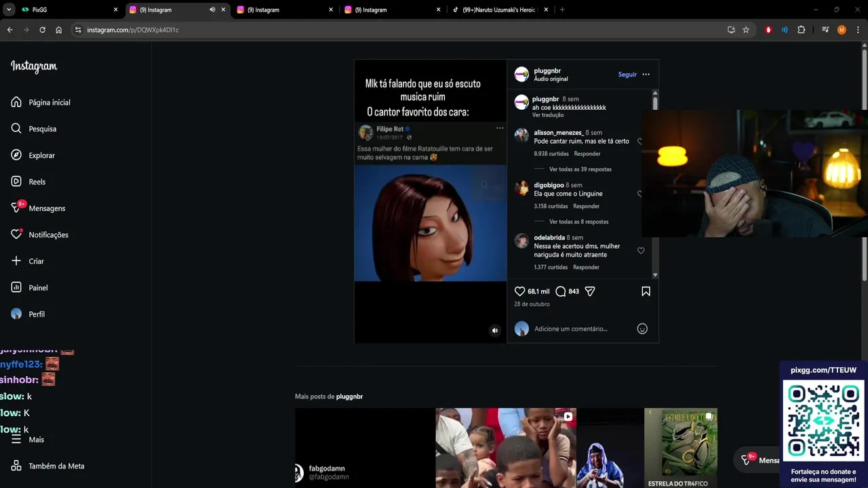This screenshot has width=868, height=488.
Task: Open Chrome profile avatar
Action: 842,30
